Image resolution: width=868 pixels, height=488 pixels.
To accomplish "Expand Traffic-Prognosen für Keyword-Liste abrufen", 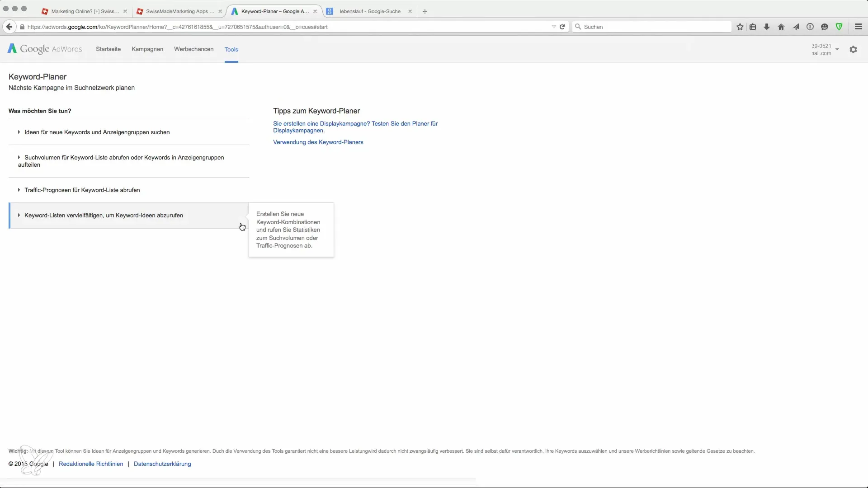I will click(x=129, y=190).
